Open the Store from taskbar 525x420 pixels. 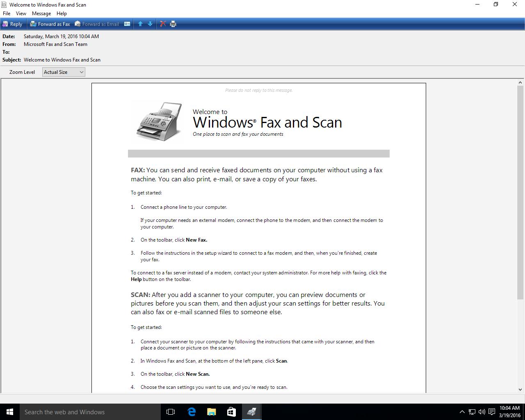click(231, 412)
